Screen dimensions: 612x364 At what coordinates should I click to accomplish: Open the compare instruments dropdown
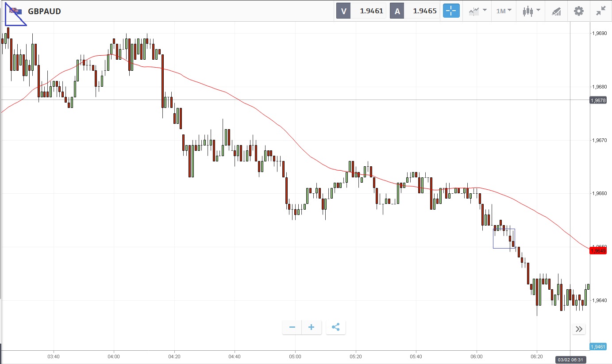point(478,11)
